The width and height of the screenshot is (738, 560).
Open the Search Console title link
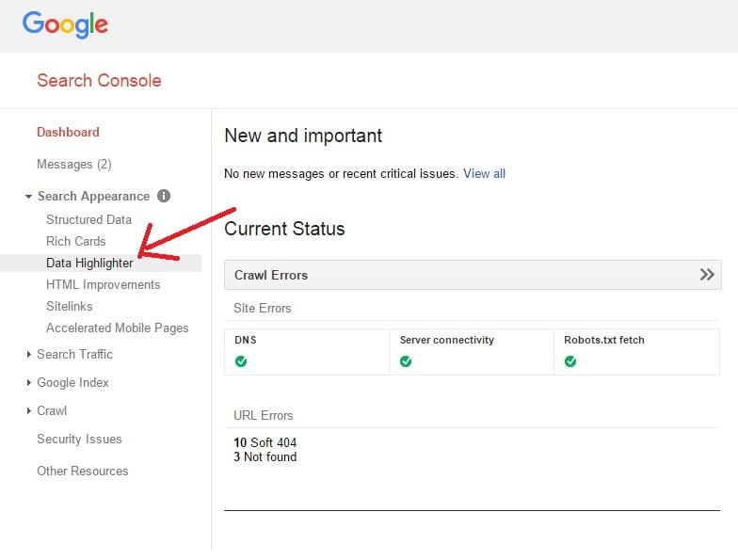(x=99, y=81)
